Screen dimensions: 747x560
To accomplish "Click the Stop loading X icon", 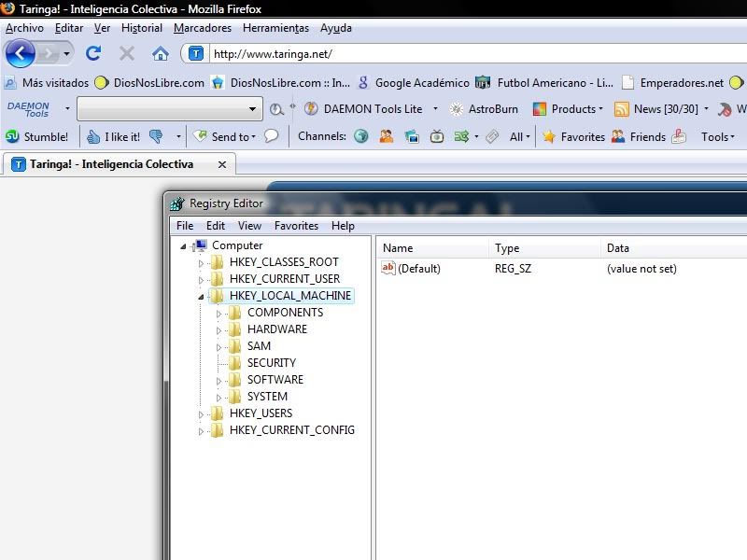I will [x=127, y=53].
